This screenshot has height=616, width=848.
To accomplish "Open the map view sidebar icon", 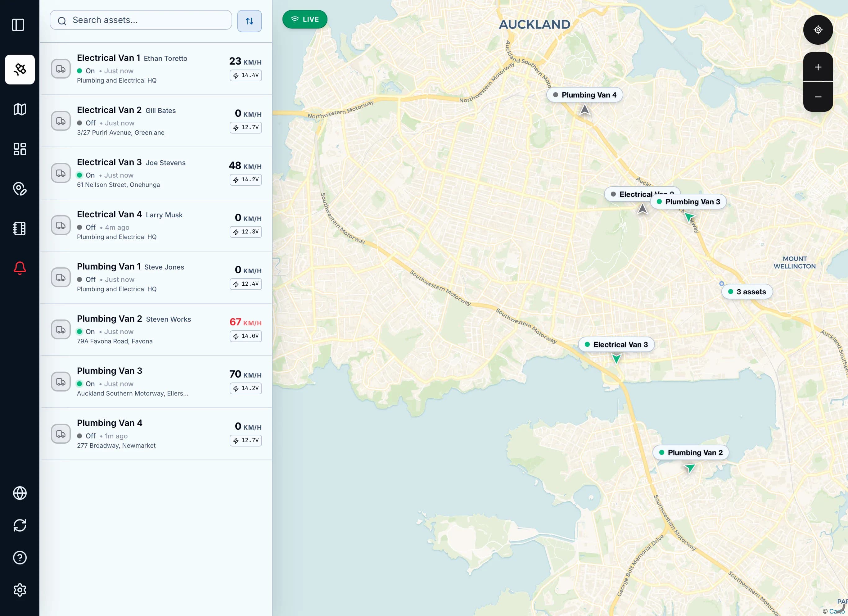I will [x=20, y=109].
